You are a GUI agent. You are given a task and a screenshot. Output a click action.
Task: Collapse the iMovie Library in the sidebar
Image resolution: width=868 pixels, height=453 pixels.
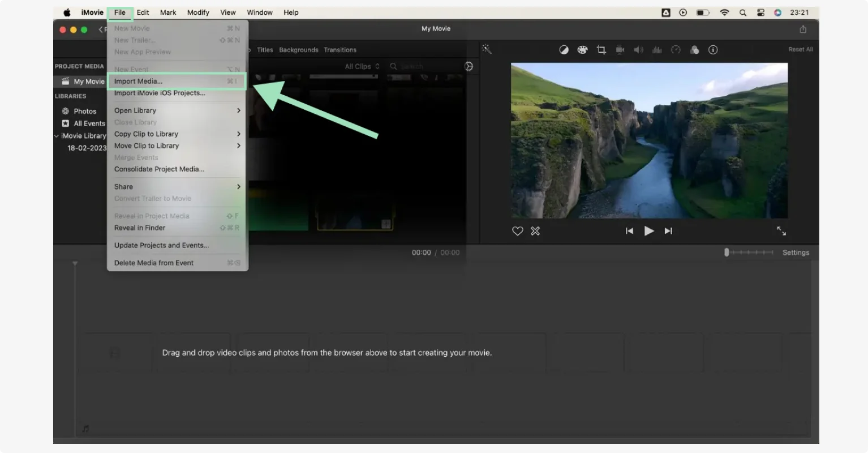click(57, 135)
